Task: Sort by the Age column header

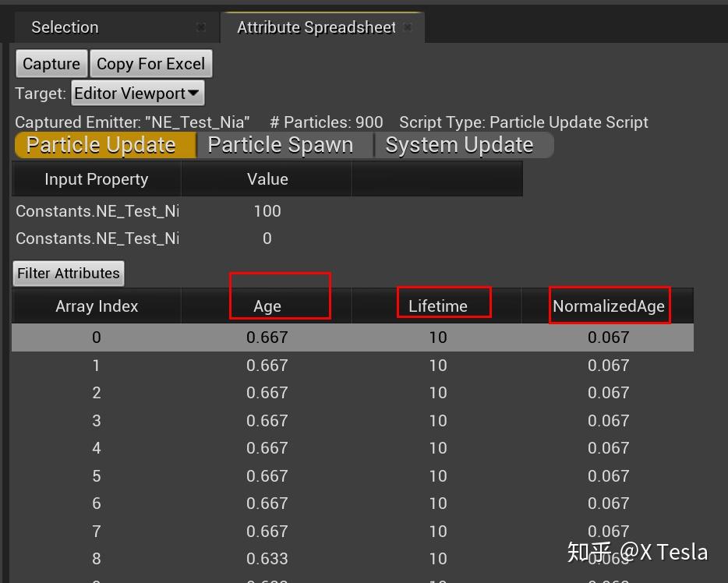Action: pyautogui.click(x=269, y=306)
